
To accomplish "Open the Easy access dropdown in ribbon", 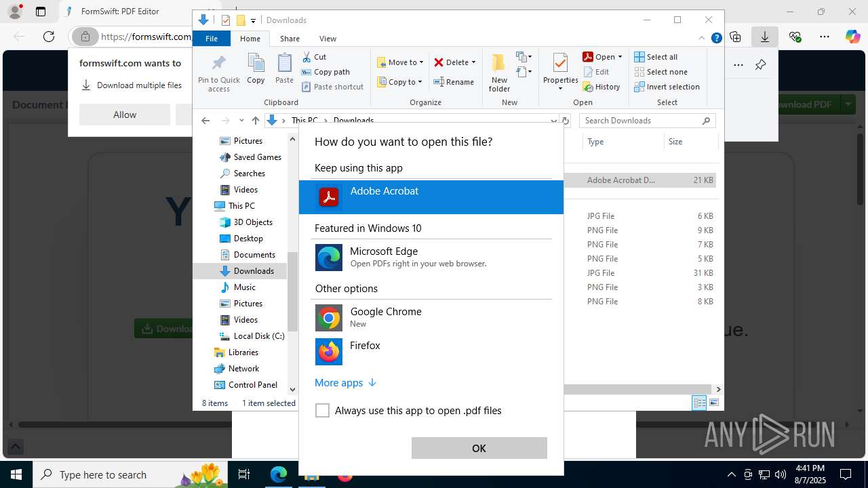I will pos(524,72).
